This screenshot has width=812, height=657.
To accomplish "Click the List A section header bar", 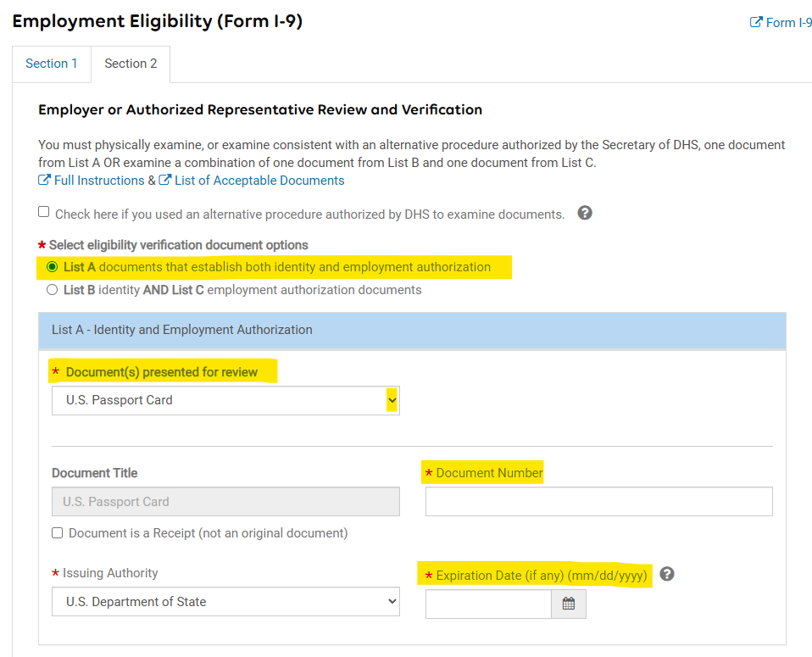I will (x=412, y=330).
